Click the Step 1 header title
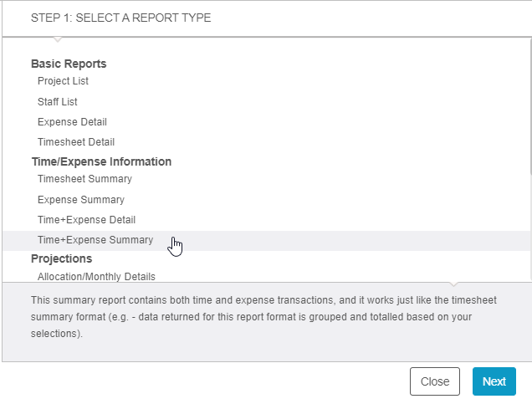532x404 pixels. click(120, 18)
